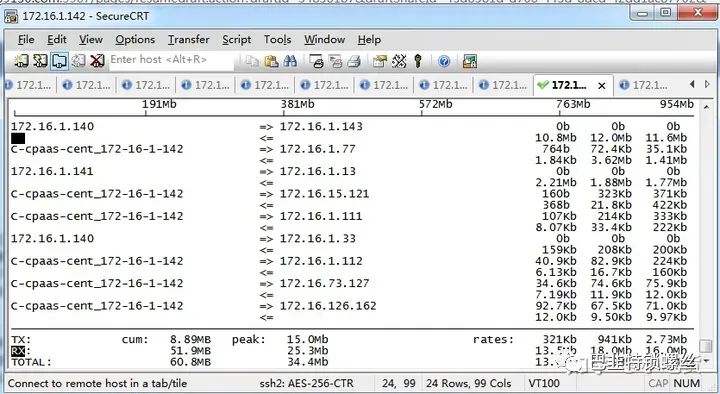Click the Enter host input field
The image size is (720, 394).
point(171,60)
